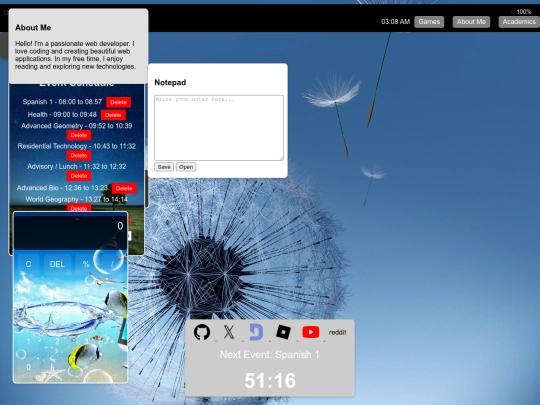Click the calculator 7 key
The image size is (540, 405).
pyautogui.click(x=28, y=290)
